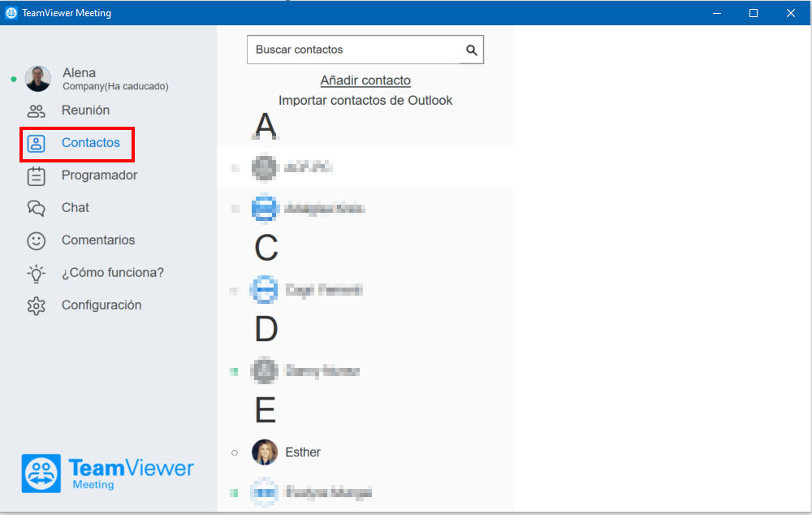
Task: Focus the Buscar contactos search field
Action: point(365,50)
